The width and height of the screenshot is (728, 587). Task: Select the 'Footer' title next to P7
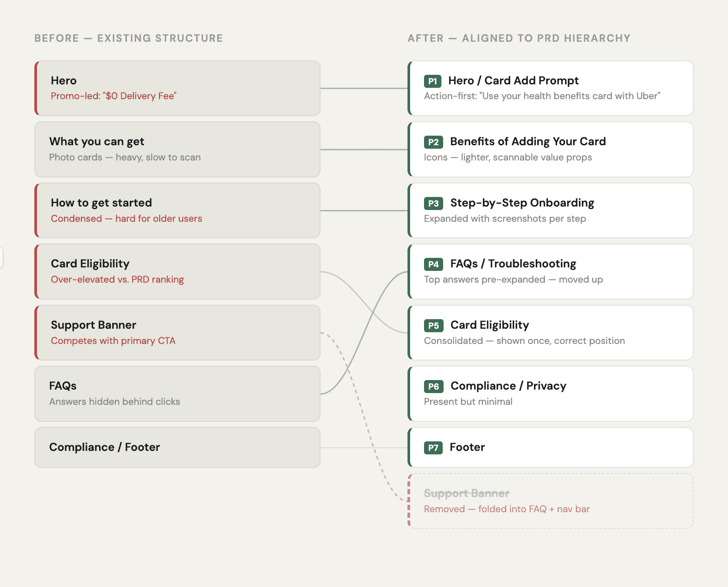467,447
